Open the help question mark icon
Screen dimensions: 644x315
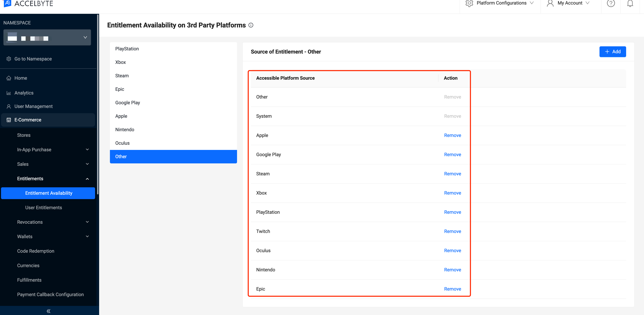click(611, 3)
